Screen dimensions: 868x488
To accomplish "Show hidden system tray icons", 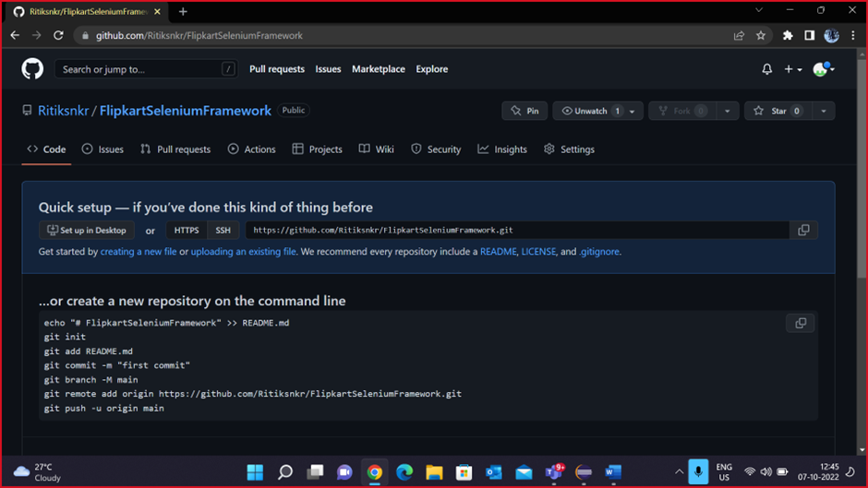I will (x=679, y=472).
